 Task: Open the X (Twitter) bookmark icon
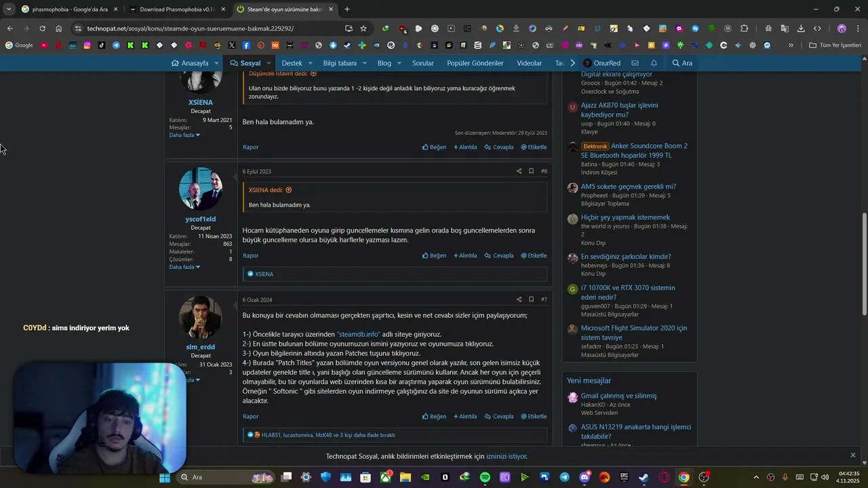pos(232,45)
